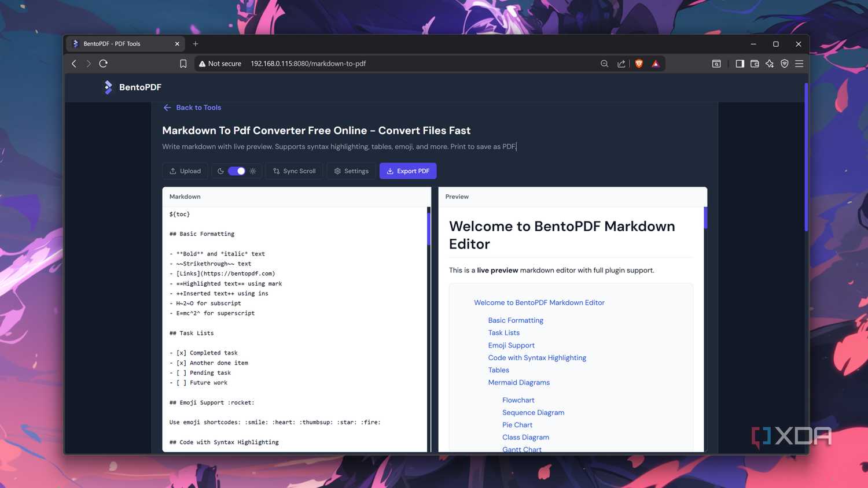
Task: Jump to Basic Formatting in contents
Action: [516, 320]
